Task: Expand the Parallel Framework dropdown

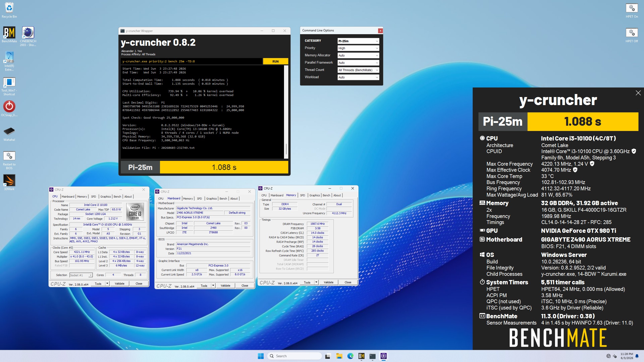Action: point(358,63)
